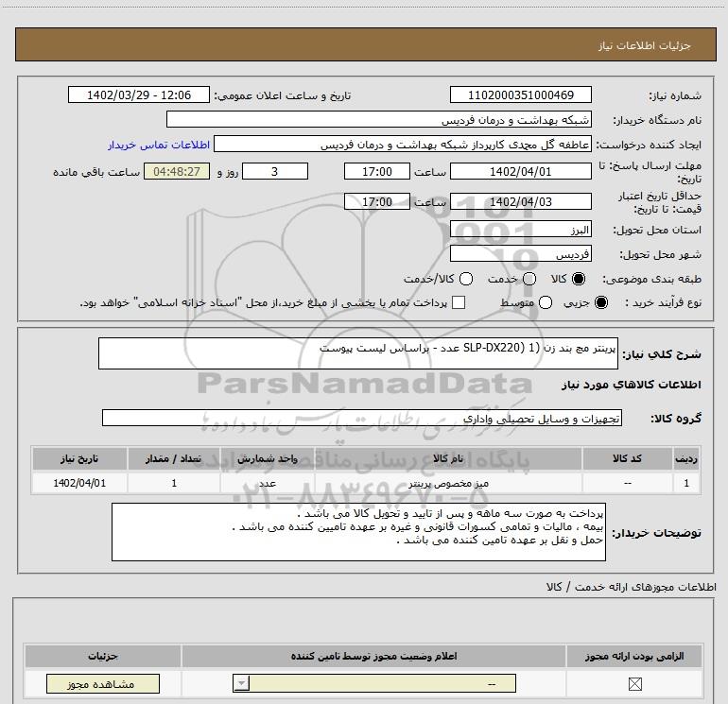Click the general description text box
The width and height of the screenshot is (728, 704).
pos(358,353)
